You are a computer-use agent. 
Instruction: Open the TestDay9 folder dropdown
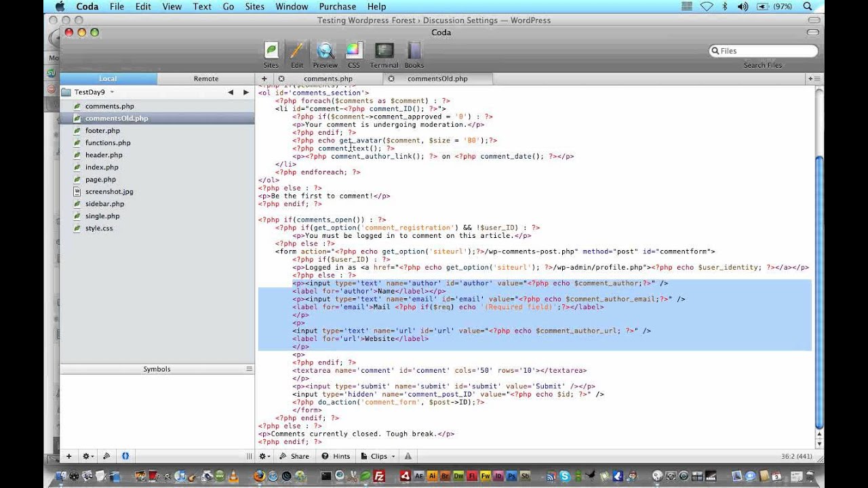tap(88, 92)
